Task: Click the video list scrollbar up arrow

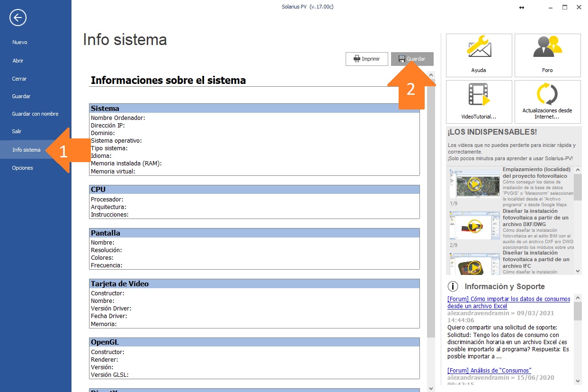Action: click(578, 170)
